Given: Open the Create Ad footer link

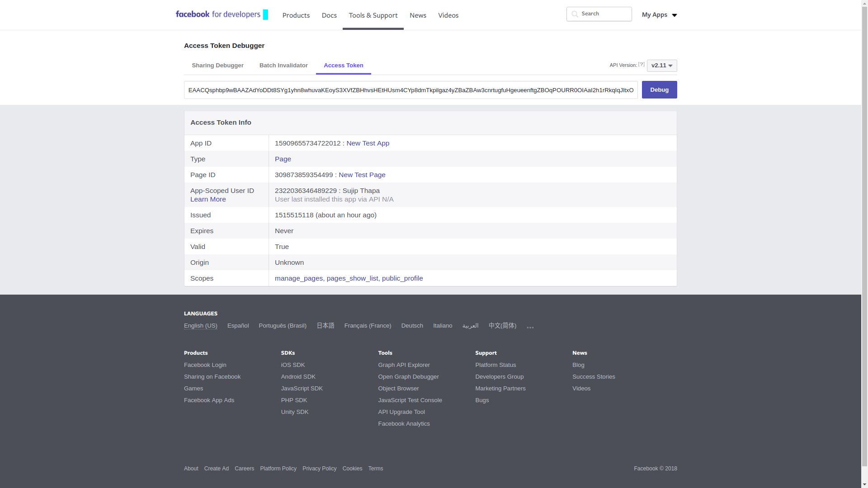Looking at the screenshot, I should click(216, 469).
